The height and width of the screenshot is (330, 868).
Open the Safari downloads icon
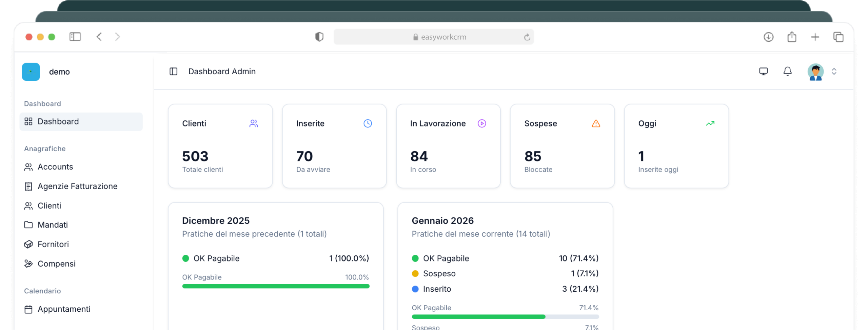point(768,37)
